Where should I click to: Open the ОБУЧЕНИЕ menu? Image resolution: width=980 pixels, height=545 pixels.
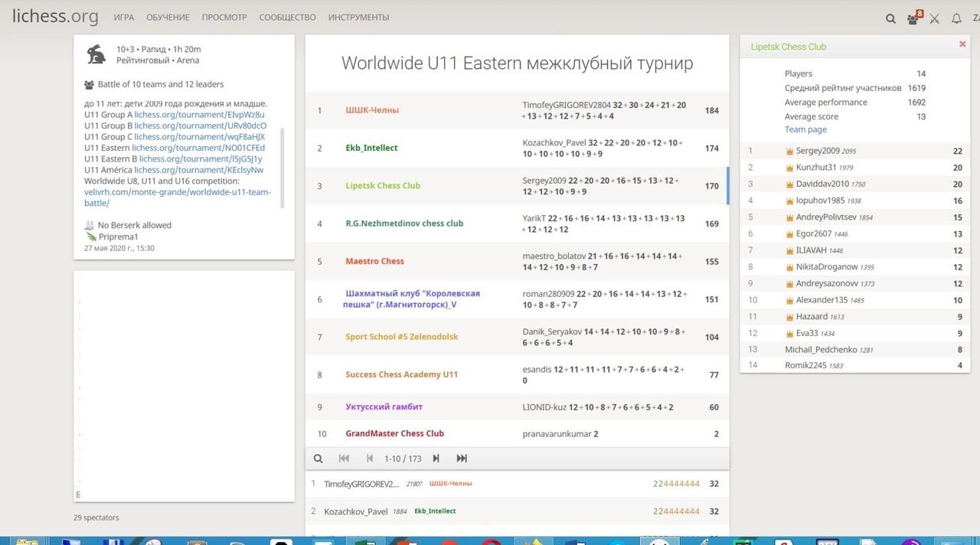[168, 18]
